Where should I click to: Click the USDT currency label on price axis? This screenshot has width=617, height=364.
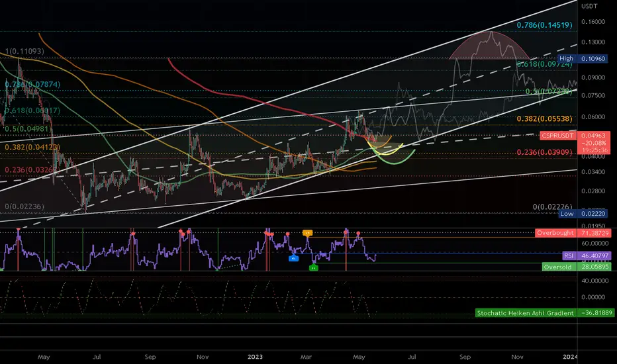click(x=589, y=6)
